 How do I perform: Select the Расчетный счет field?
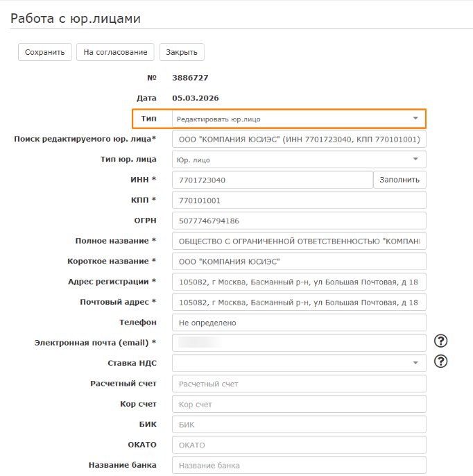pos(298,384)
